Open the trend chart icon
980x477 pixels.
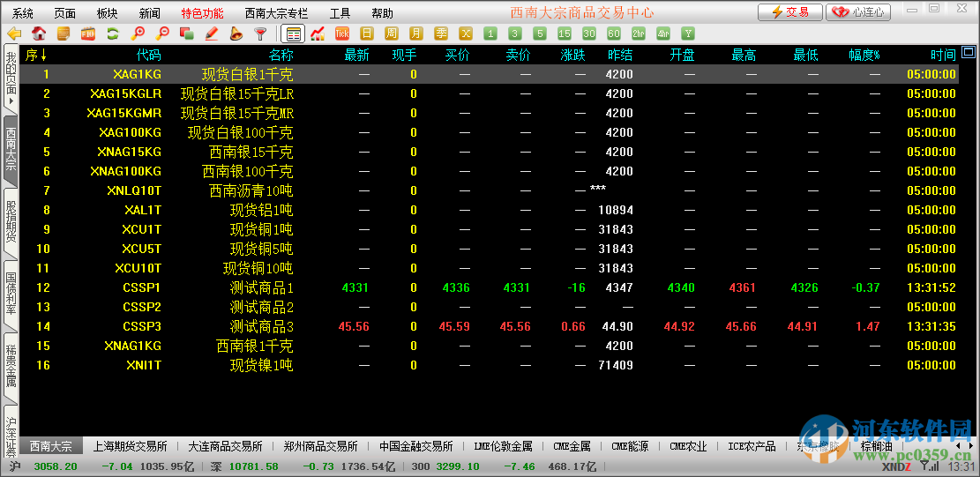318,34
